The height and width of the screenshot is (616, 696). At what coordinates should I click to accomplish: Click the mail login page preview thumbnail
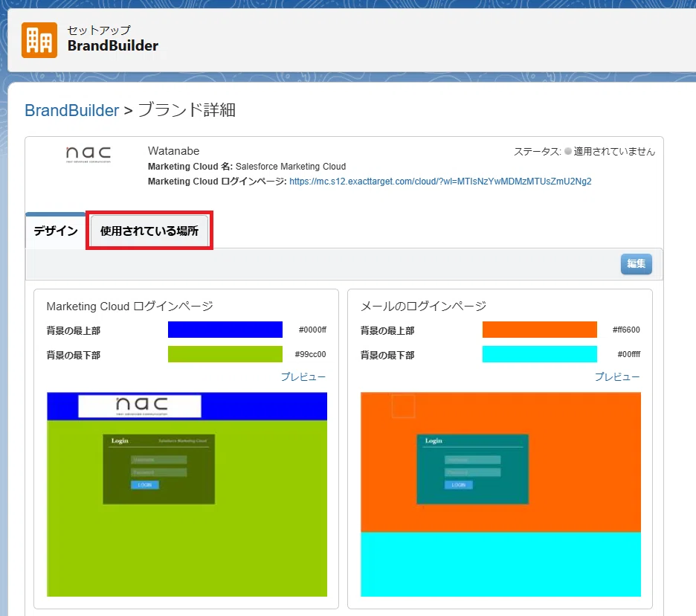click(500, 494)
